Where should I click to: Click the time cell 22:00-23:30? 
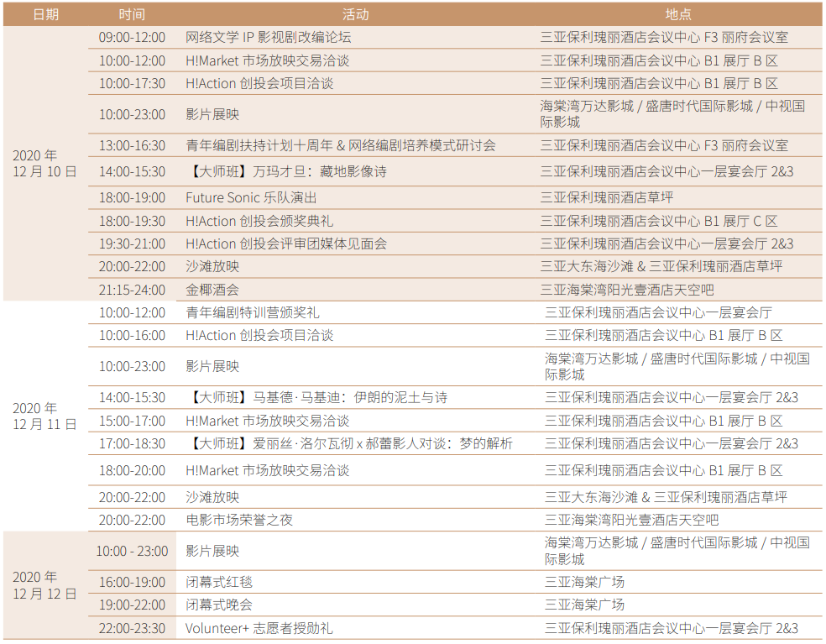(133, 628)
